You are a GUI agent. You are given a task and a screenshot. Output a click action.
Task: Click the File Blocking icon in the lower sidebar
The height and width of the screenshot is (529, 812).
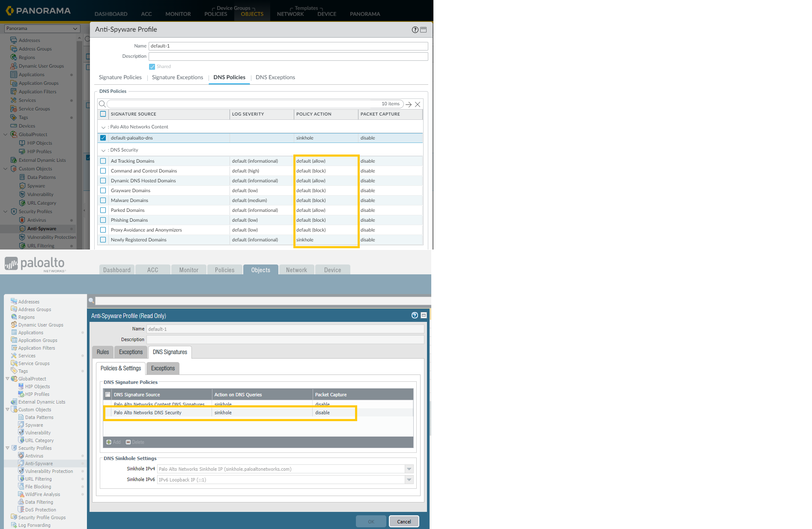[x=21, y=487]
